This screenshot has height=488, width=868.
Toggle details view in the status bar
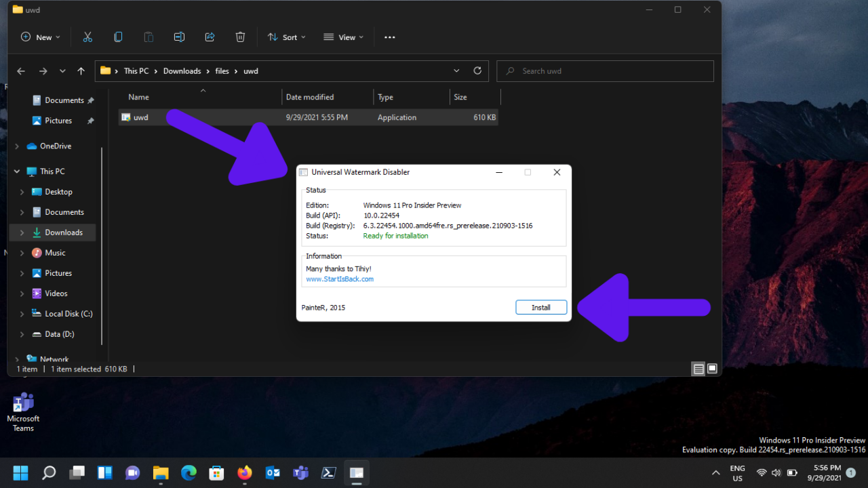click(698, 369)
